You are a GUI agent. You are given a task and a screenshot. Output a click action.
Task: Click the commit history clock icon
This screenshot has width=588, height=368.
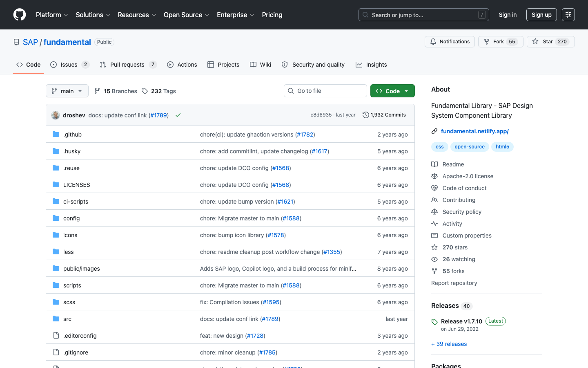click(x=366, y=115)
